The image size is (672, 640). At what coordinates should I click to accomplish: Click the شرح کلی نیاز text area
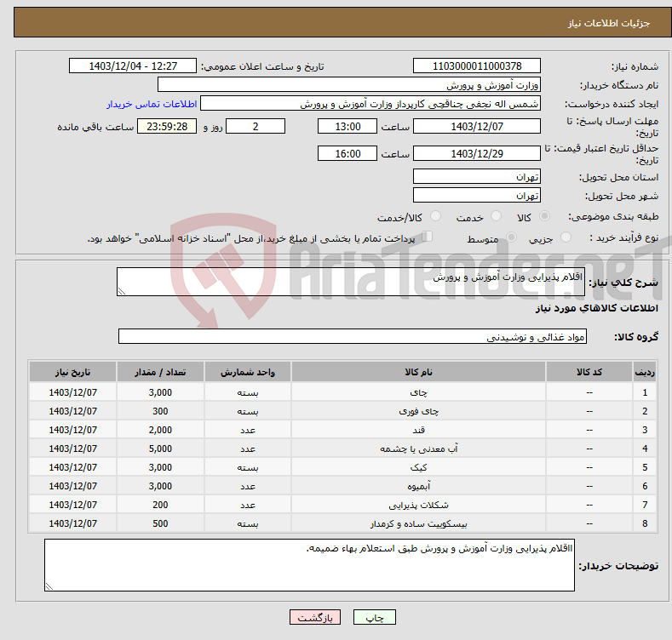click(x=351, y=282)
